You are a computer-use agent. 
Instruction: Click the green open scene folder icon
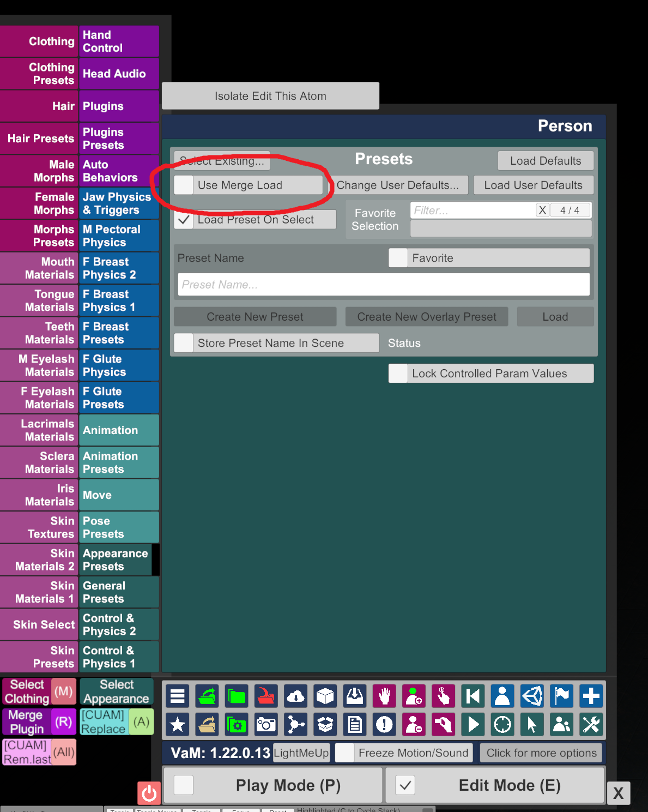[x=207, y=696]
